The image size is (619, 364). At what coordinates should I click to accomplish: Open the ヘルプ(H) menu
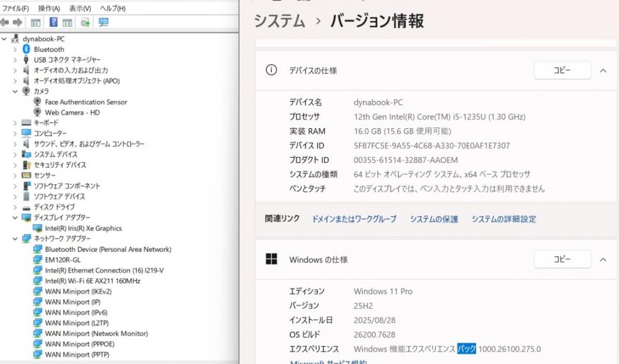pos(113,8)
